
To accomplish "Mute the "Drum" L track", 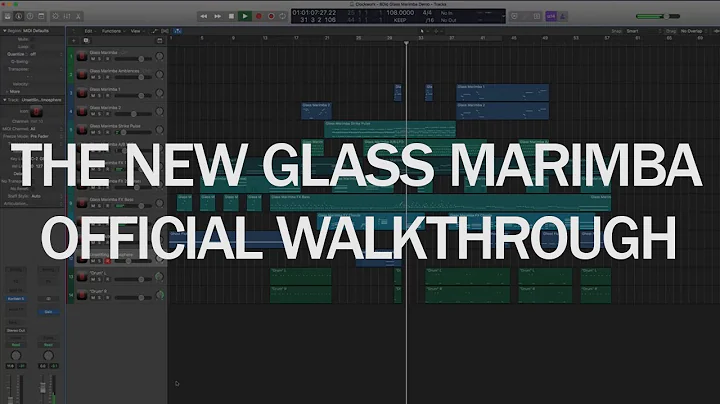I will [x=93, y=279].
